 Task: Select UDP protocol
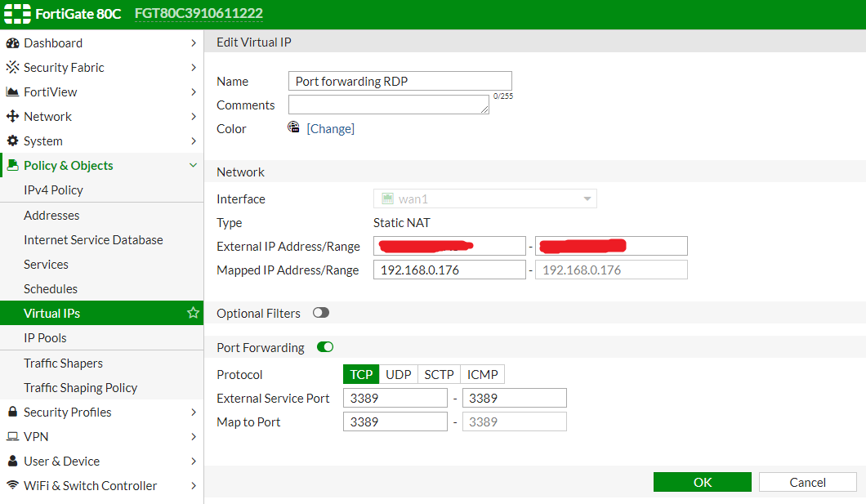[398, 374]
